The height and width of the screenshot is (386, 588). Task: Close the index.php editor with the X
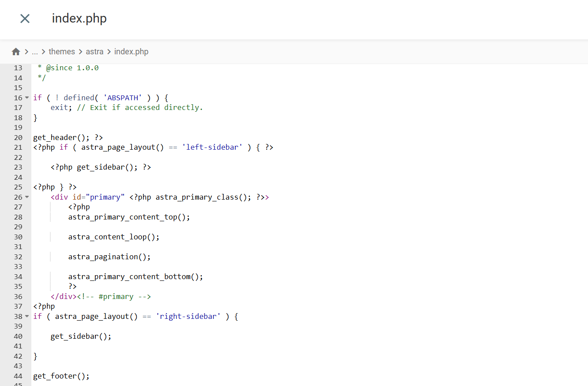point(25,19)
